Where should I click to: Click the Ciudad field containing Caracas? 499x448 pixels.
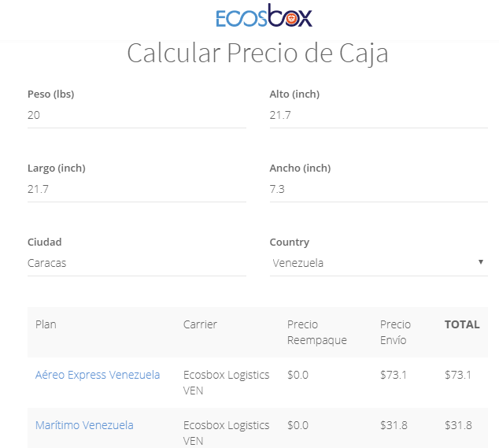[x=136, y=263]
